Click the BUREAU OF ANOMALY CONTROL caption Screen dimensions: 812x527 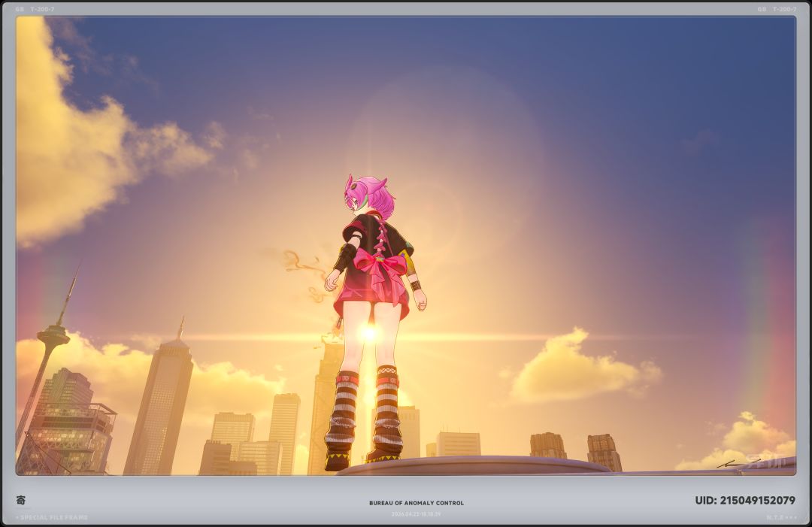coord(417,503)
